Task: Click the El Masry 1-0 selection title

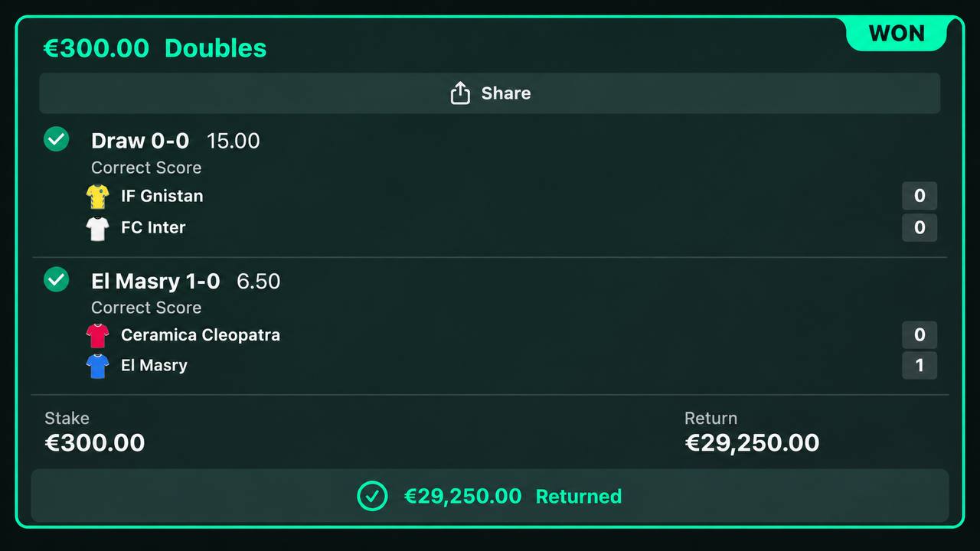Action: click(x=155, y=281)
